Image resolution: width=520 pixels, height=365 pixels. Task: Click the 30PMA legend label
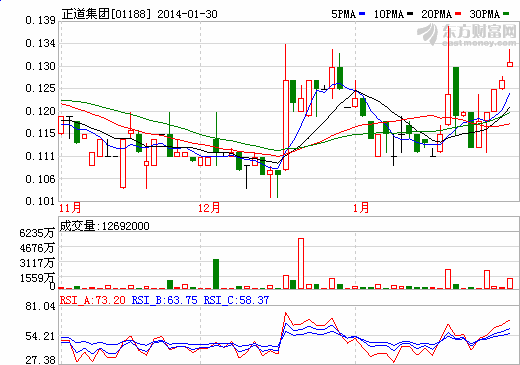[485, 14]
